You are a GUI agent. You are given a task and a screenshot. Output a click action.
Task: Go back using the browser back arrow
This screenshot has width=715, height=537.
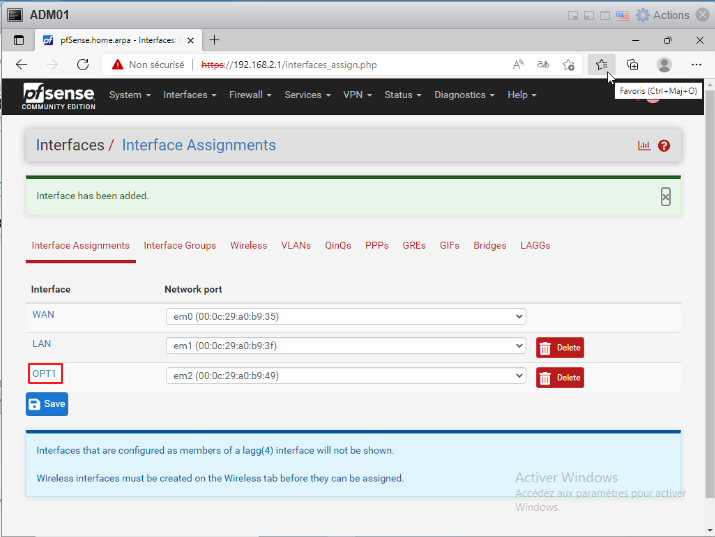click(x=21, y=64)
